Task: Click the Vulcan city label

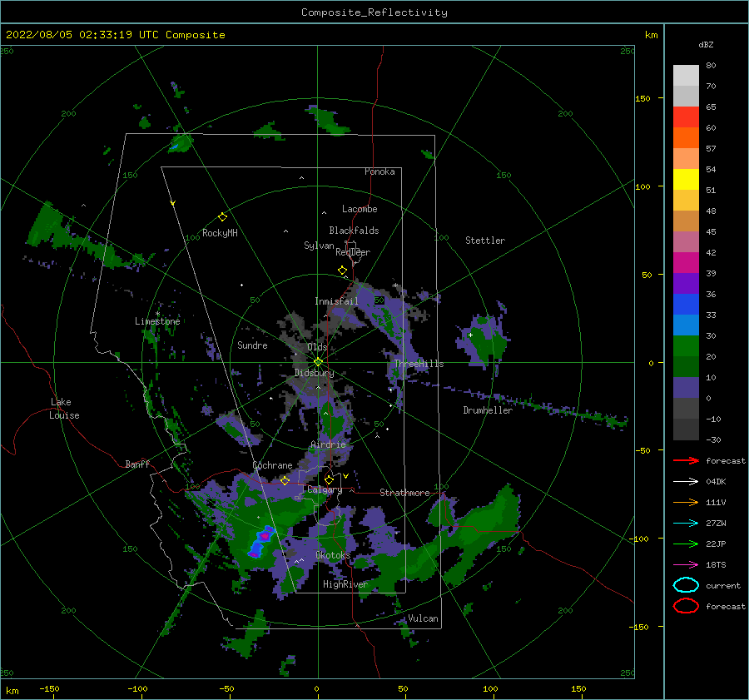Action: point(423,618)
